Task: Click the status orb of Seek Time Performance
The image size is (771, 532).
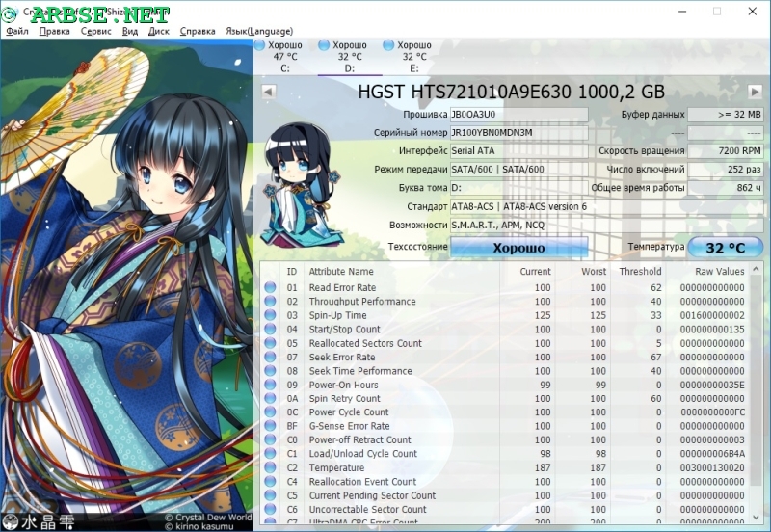Action: coord(270,371)
